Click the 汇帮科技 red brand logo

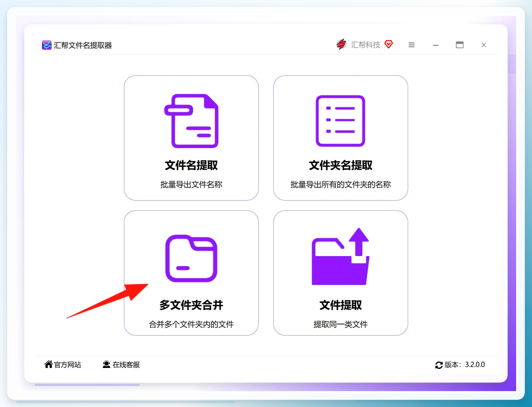342,44
